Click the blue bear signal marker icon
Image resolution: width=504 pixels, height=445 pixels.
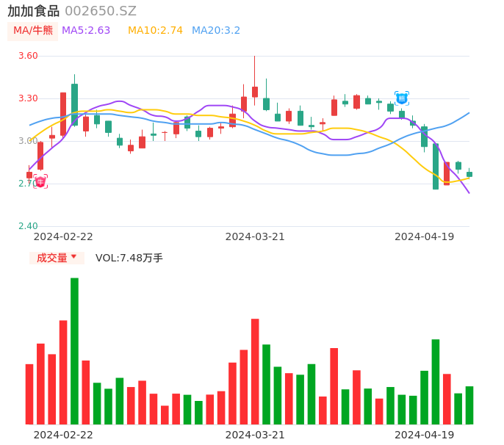[x=401, y=98]
